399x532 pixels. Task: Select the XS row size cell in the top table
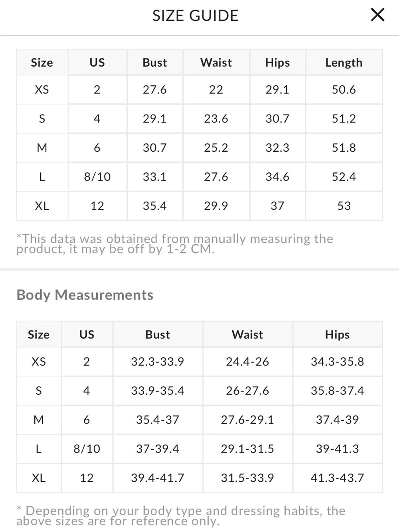42,89
